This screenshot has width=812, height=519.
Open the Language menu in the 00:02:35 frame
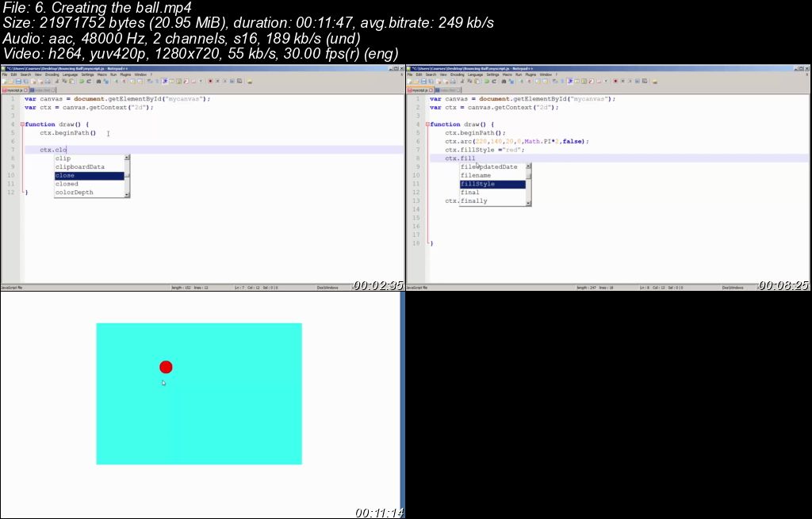coord(70,74)
